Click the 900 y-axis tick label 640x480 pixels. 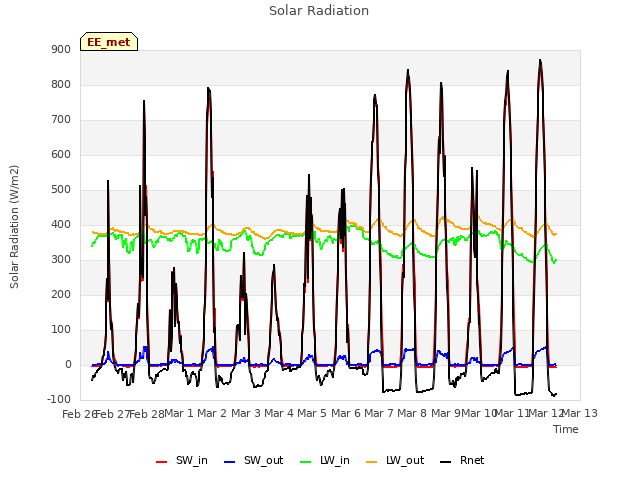(61, 49)
